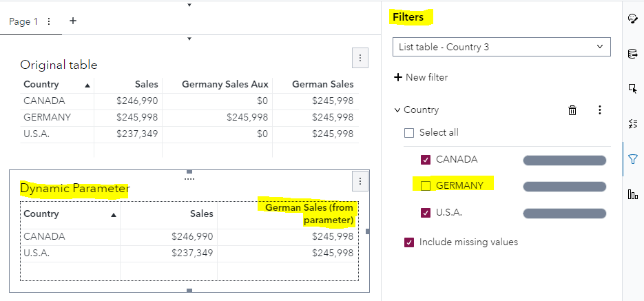Open the Ranks pane icon
This screenshot has width=644, height=301.
(632, 195)
